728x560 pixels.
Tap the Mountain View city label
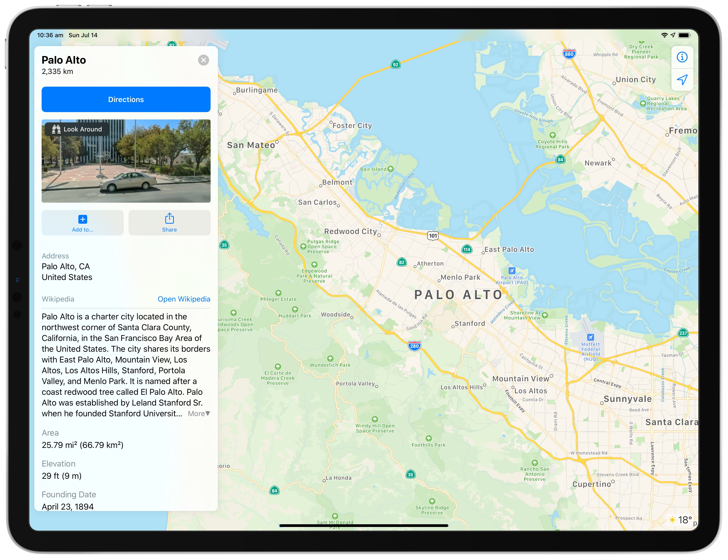pyautogui.click(x=521, y=379)
